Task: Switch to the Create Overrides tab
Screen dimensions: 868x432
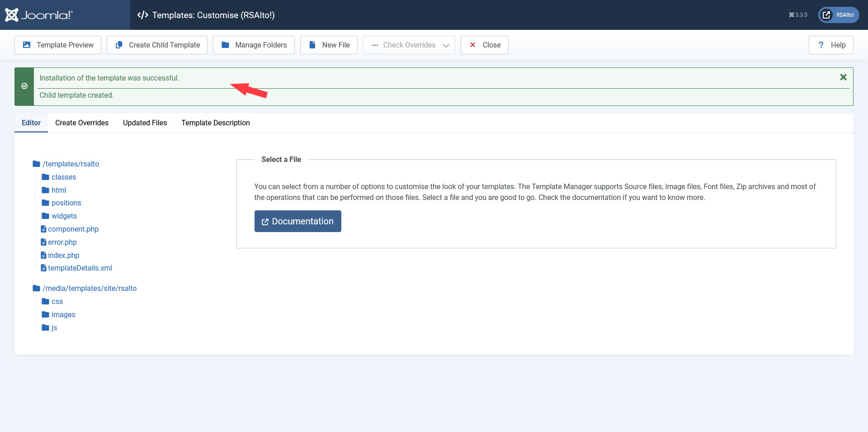Action: 82,123
